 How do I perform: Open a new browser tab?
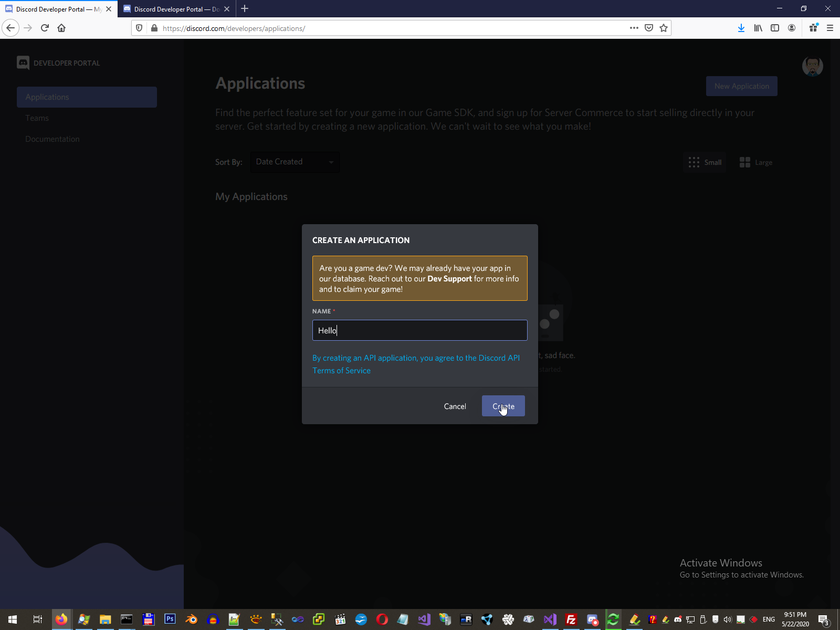coord(245,9)
